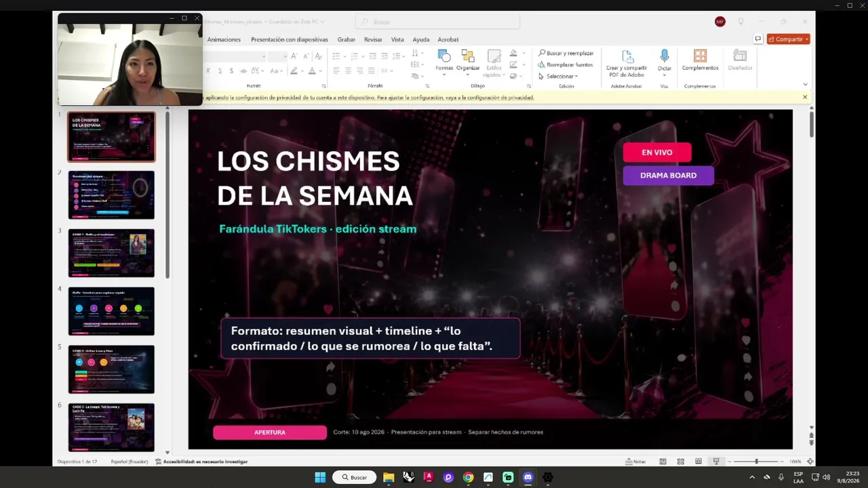Screen dimensions: 868x488
Task: Open the Presentación con diapositivas tab
Action: pos(290,39)
